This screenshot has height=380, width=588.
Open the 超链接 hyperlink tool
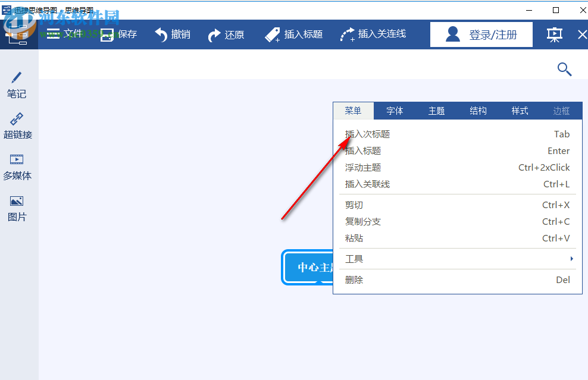tap(17, 125)
